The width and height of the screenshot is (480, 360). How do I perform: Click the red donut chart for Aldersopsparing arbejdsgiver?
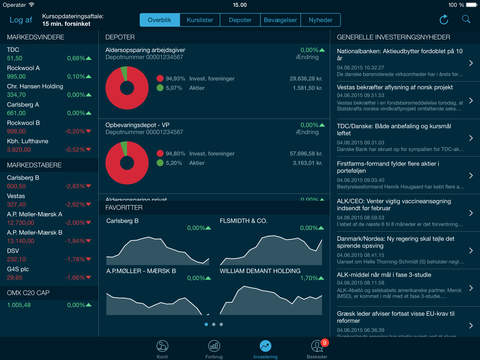click(127, 88)
